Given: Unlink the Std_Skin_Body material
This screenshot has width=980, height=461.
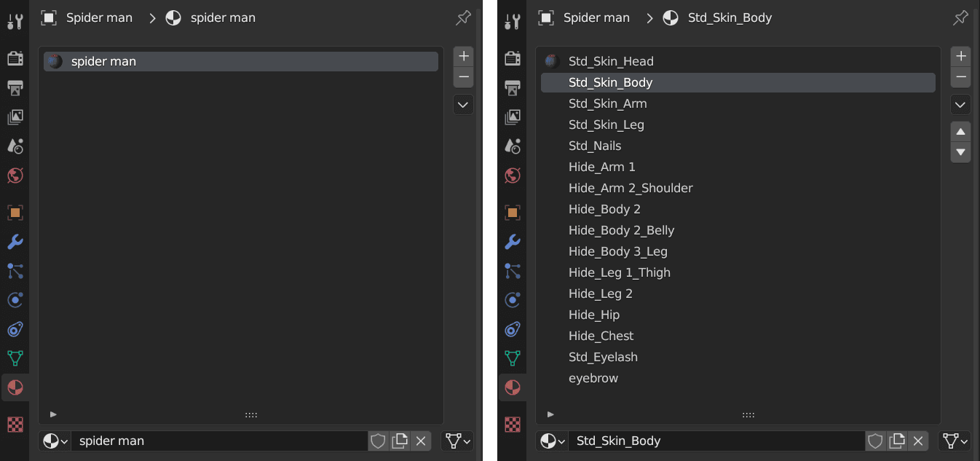Looking at the screenshot, I should 917,441.
